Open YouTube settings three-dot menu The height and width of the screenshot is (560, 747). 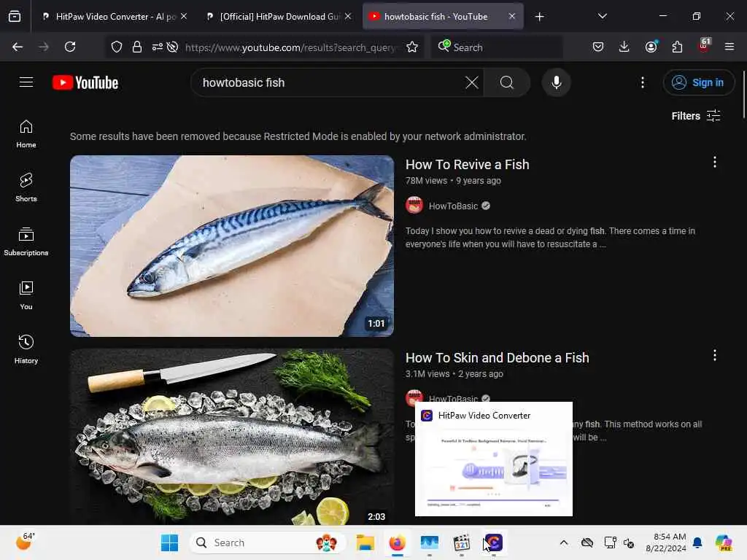pos(643,82)
